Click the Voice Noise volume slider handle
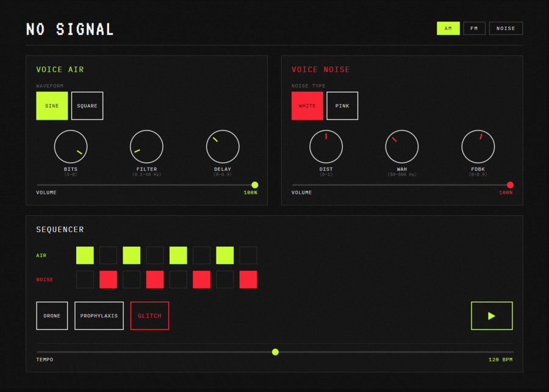This screenshot has height=392, width=549. [510, 185]
